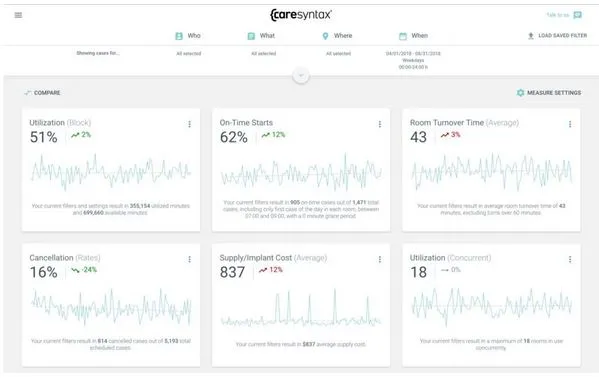Click the 2% upward trend indicator
Screen dimensions: 599x378
pos(81,135)
